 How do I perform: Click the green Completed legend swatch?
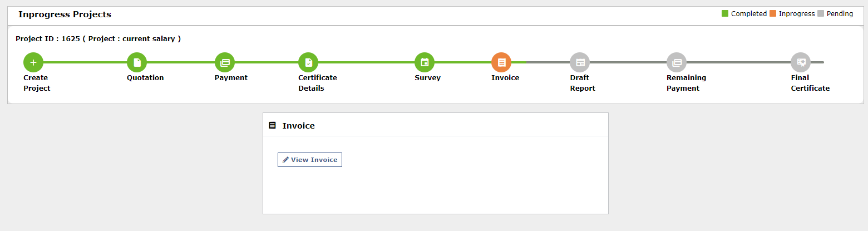pyautogui.click(x=725, y=14)
